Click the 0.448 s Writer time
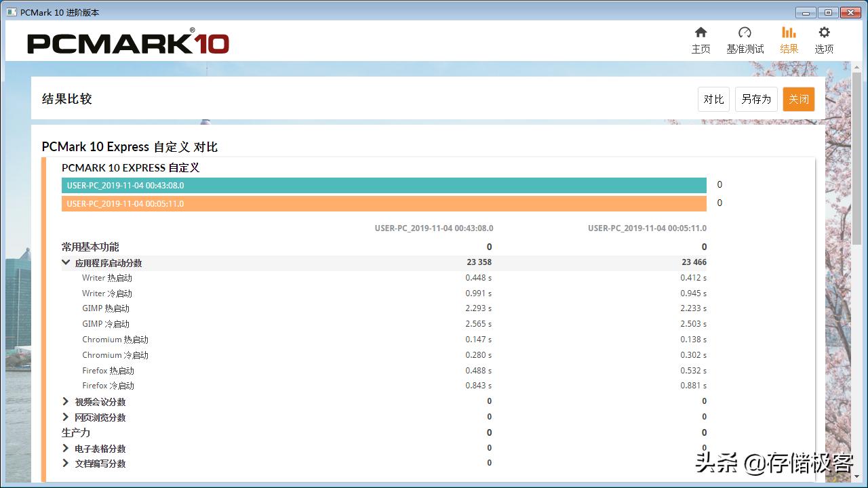Image resolution: width=868 pixels, height=488 pixels. (479, 278)
